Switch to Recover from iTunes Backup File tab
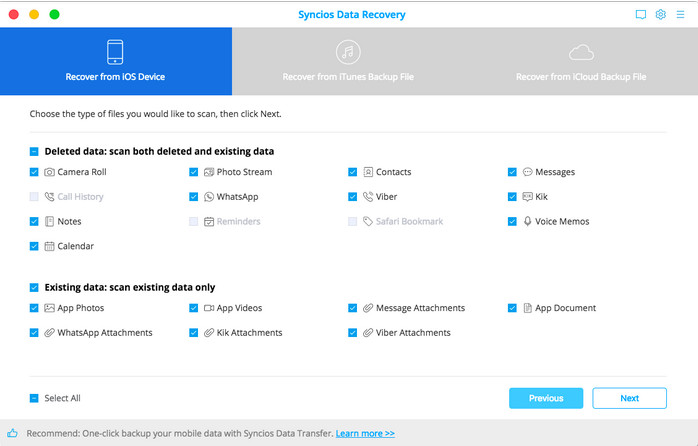The height and width of the screenshot is (446, 698). [x=348, y=61]
